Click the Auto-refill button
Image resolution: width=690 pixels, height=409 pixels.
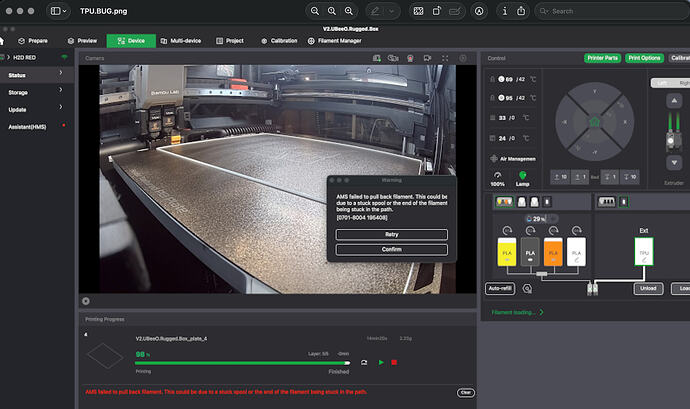pyautogui.click(x=500, y=288)
